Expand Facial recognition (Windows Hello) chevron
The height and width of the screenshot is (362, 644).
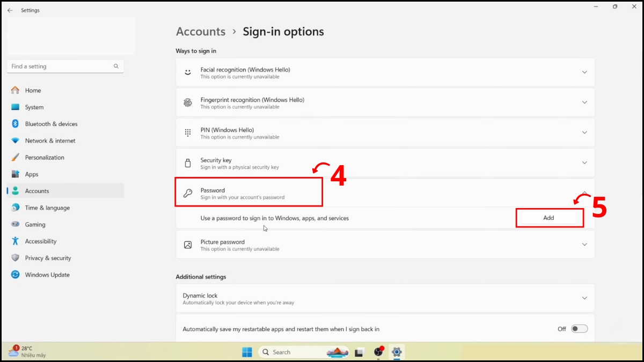click(x=584, y=72)
